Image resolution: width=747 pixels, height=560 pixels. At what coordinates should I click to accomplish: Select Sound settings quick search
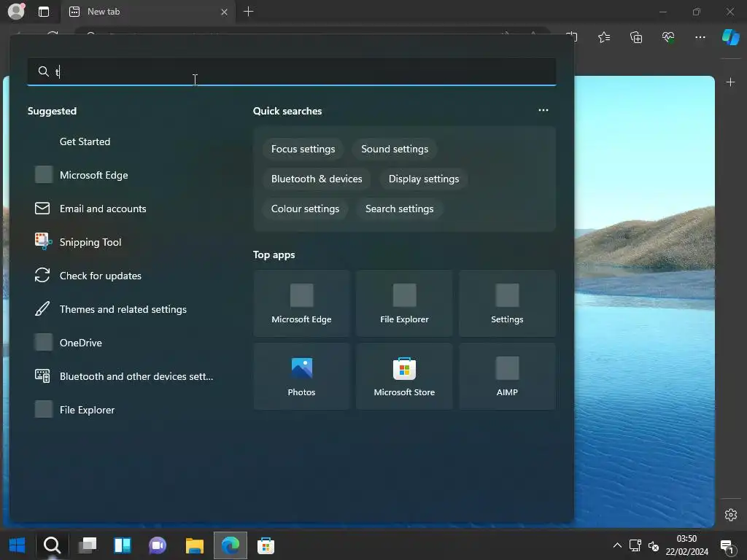click(x=395, y=149)
